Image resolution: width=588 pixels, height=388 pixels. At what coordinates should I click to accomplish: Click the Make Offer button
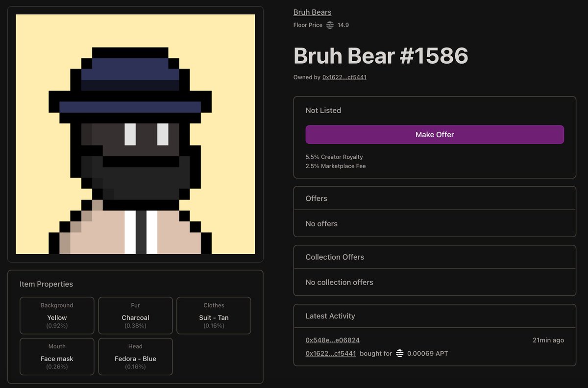tap(434, 134)
